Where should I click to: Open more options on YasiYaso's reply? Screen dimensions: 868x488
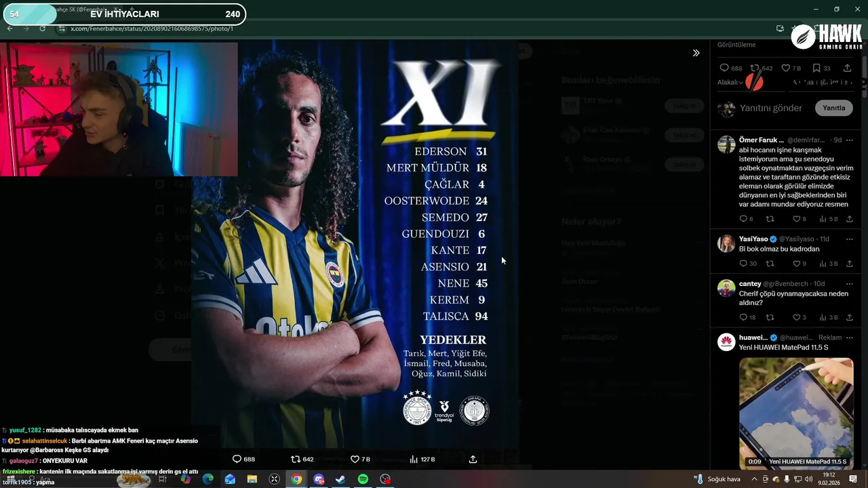[849, 239]
